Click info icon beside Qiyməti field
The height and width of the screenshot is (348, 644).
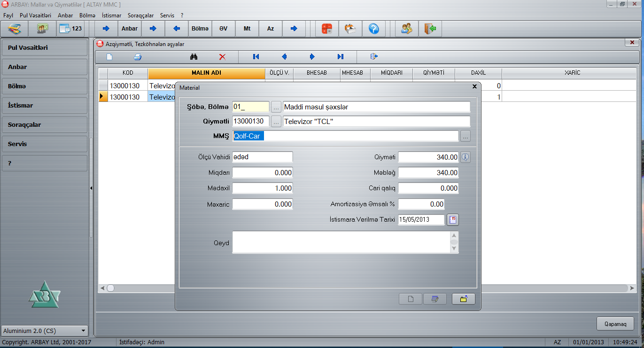465,157
